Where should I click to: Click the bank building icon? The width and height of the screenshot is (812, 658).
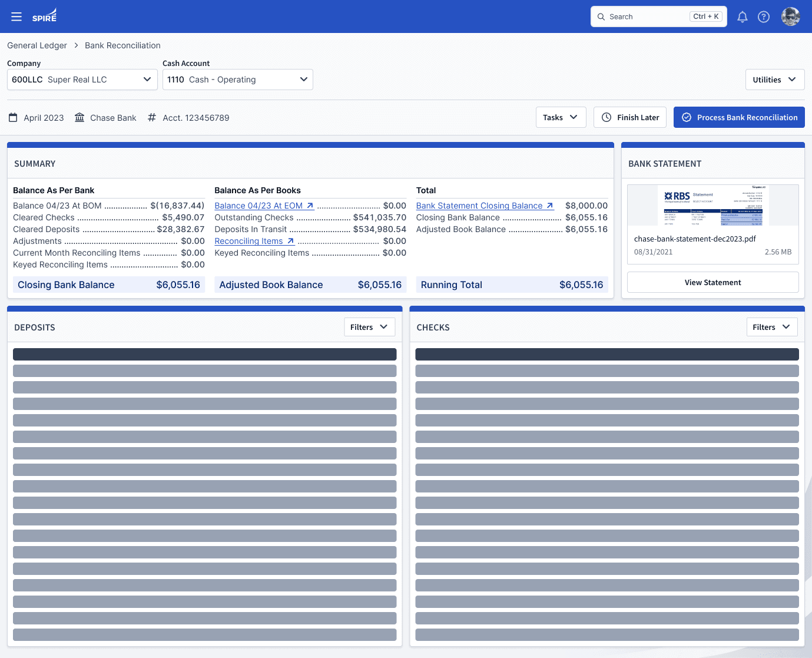pyautogui.click(x=79, y=118)
